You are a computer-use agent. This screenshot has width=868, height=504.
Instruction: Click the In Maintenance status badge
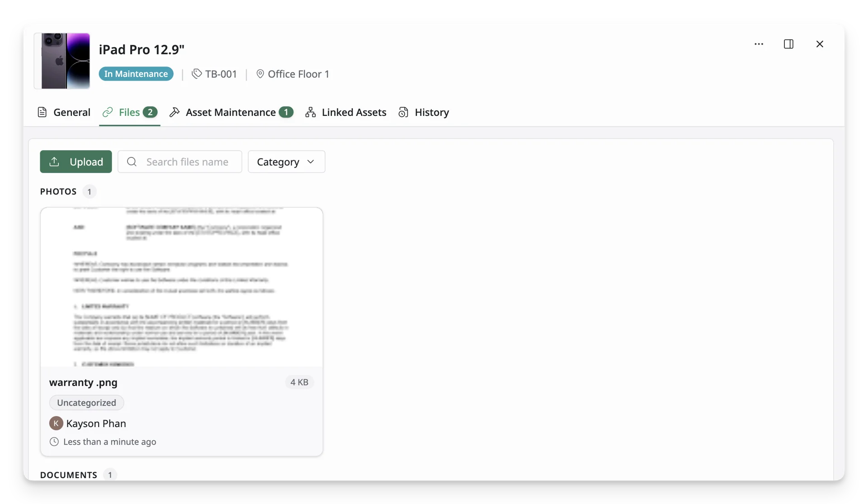136,74
